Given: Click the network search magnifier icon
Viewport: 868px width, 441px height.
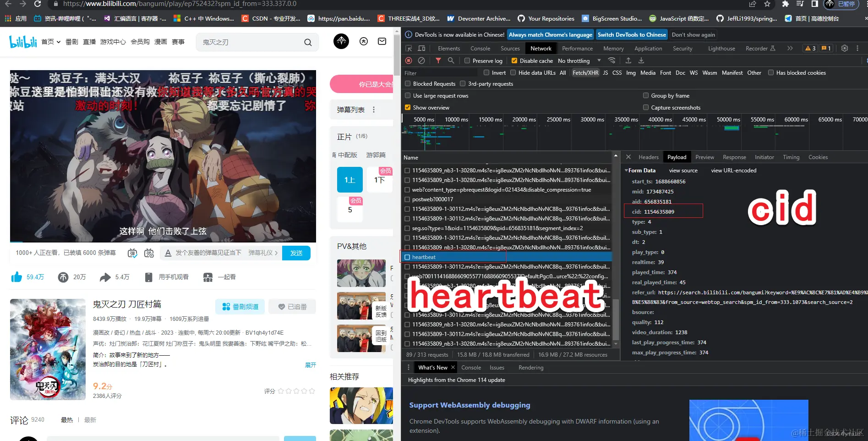Looking at the screenshot, I should pyautogui.click(x=451, y=61).
